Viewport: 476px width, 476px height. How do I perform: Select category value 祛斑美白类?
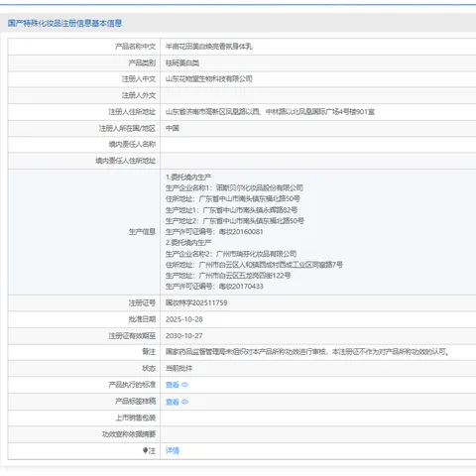coord(182,62)
